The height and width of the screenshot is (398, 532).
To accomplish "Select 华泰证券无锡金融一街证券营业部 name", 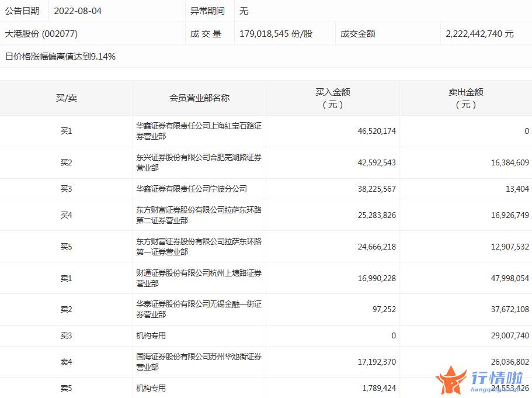I will point(199,309).
